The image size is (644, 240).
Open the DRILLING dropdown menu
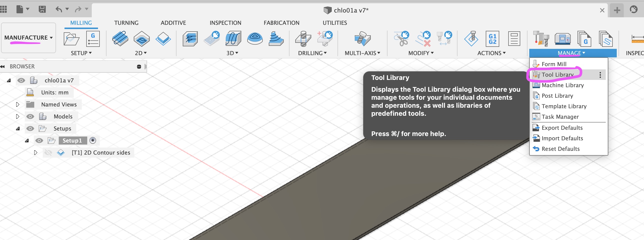point(312,53)
